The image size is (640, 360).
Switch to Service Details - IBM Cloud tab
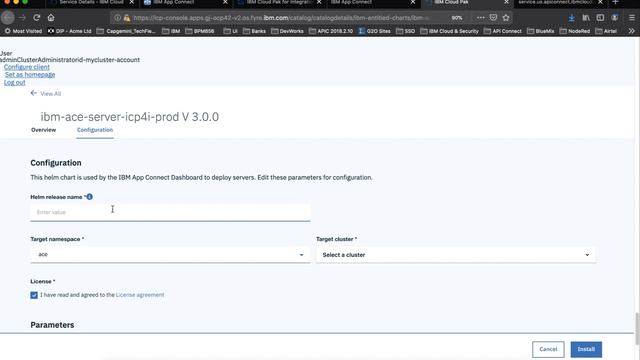pos(91,2)
